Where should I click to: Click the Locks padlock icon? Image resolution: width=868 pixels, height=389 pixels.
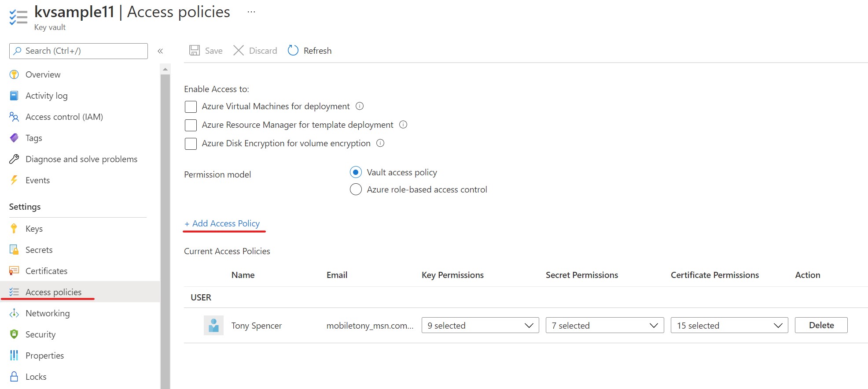click(14, 376)
